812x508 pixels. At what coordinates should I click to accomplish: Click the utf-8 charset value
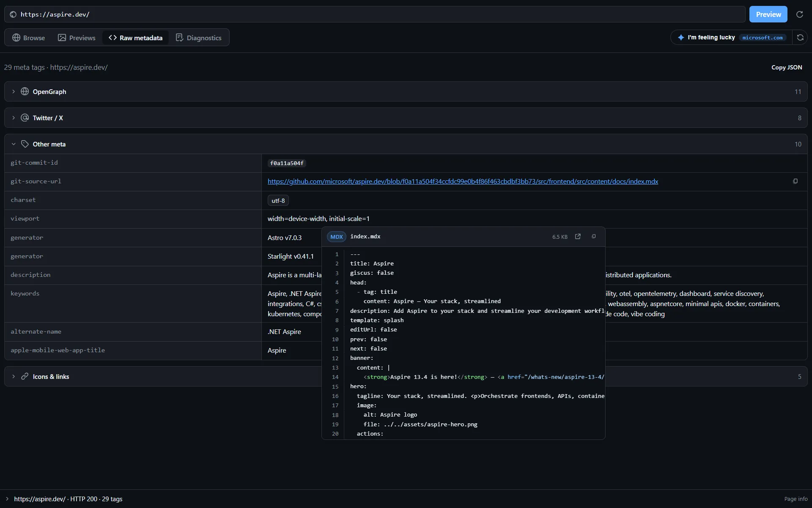278,201
